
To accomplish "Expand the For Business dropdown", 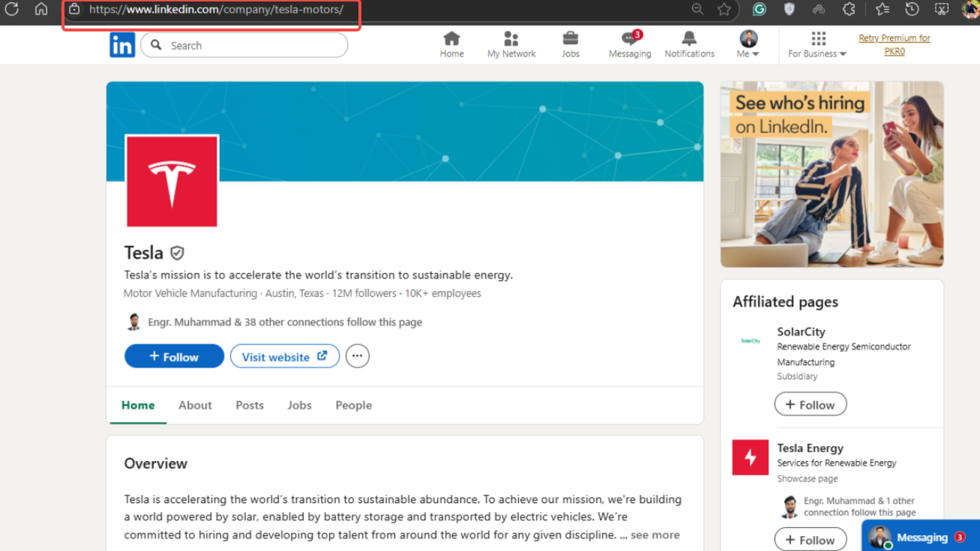I will coord(817,45).
